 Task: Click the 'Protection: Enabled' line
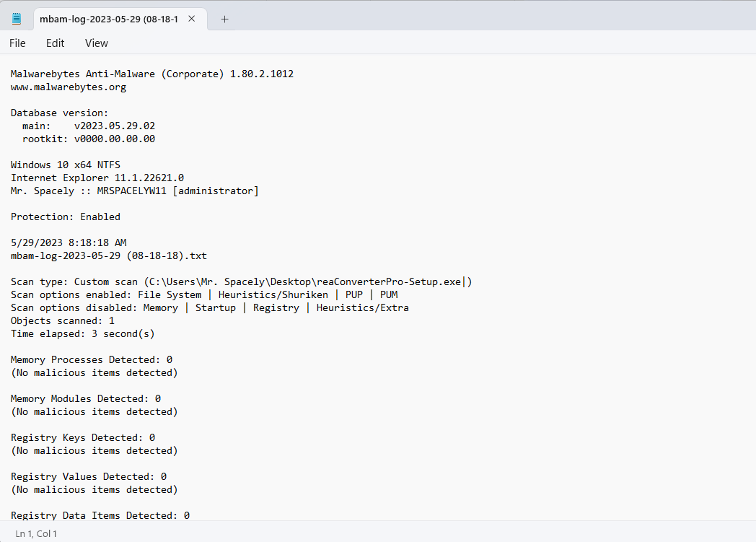click(66, 217)
